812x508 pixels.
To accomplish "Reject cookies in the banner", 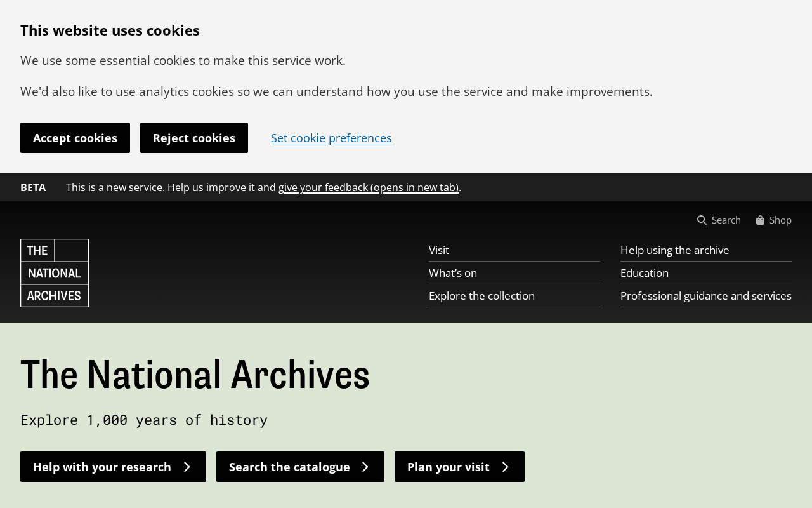I will coord(194,138).
